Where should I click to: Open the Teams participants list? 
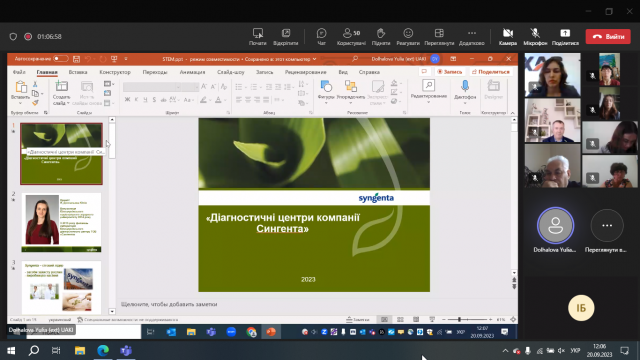click(x=351, y=37)
